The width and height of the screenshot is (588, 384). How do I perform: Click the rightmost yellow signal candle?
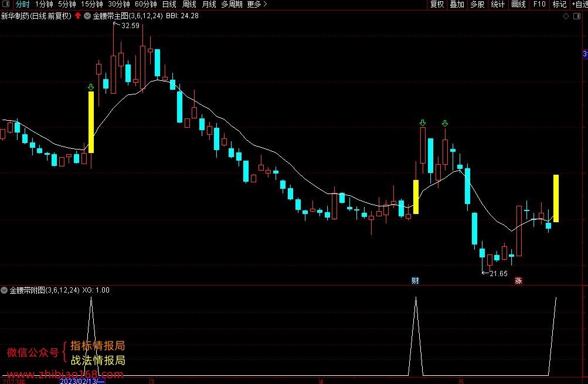point(556,198)
